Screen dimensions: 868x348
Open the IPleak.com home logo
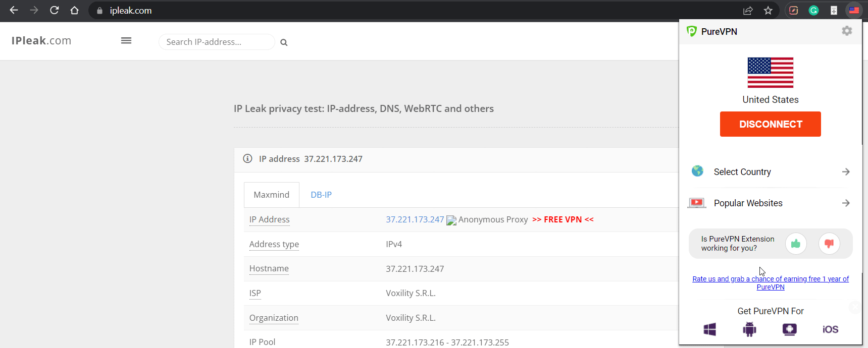[x=41, y=41]
